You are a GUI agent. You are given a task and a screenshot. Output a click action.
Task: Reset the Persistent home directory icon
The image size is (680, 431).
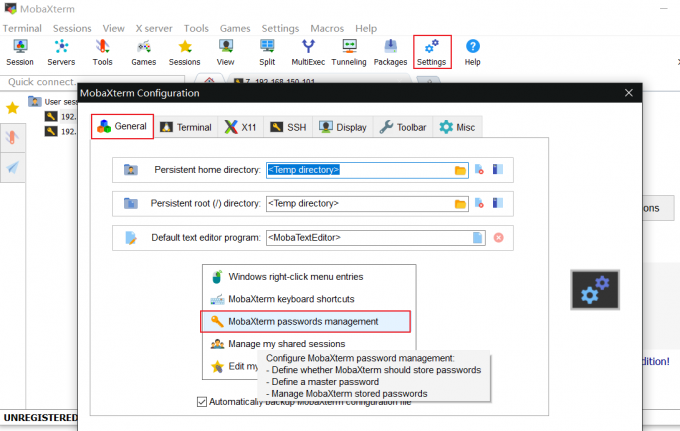click(479, 169)
